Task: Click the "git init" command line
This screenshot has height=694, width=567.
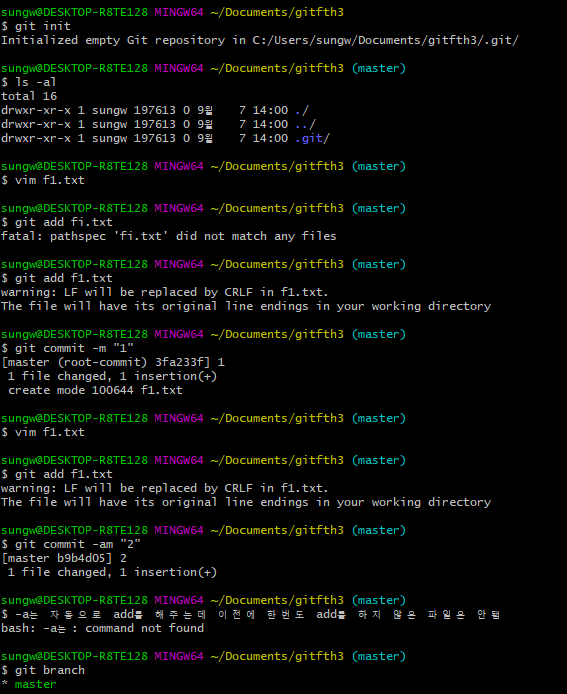Action: tap(36, 26)
